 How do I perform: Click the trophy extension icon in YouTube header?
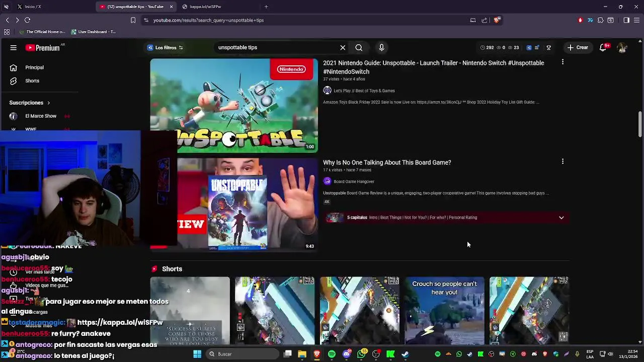[x=549, y=48]
